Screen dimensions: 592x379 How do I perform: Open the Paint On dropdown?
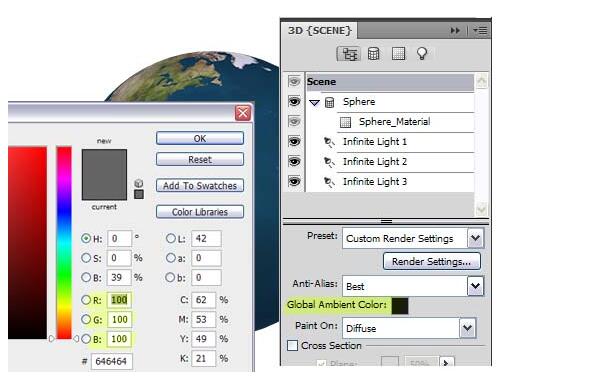[467, 328]
